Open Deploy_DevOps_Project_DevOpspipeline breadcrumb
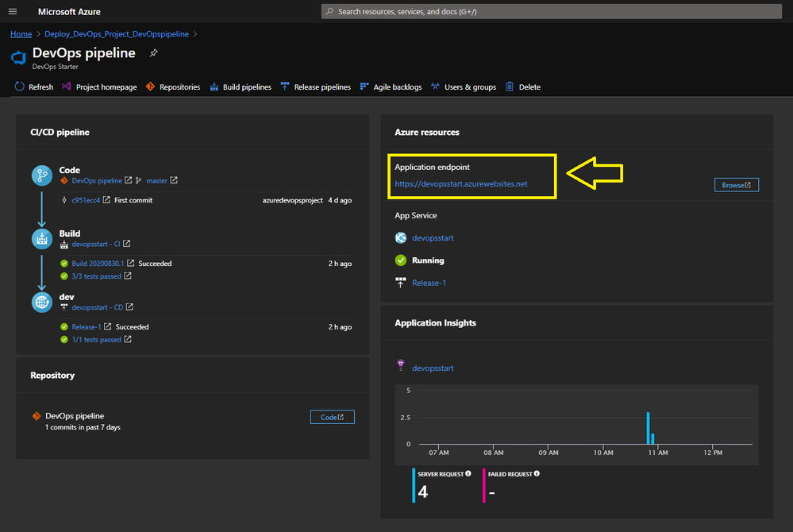Image resolution: width=793 pixels, height=532 pixels. click(x=117, y=34)
